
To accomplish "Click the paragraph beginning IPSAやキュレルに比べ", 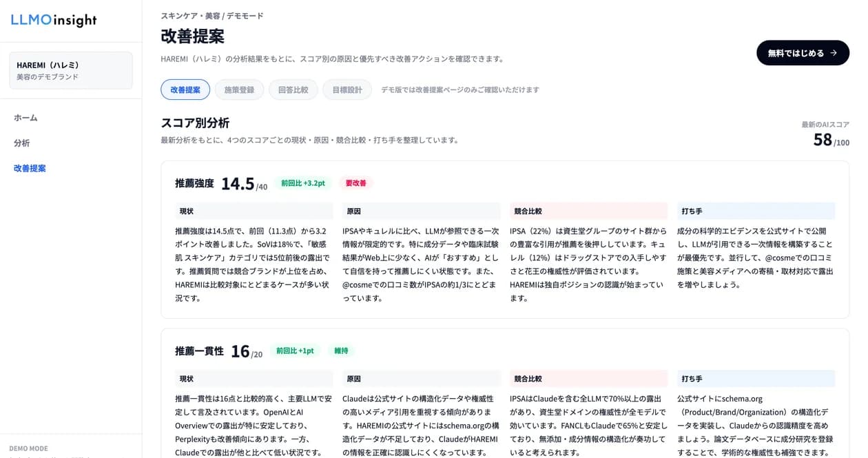I will (x=421, y=264).
